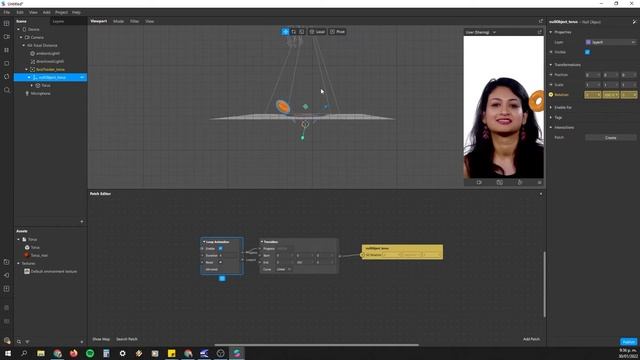
Task: Select Microphone in the scene tree
Action: (40, 93)
